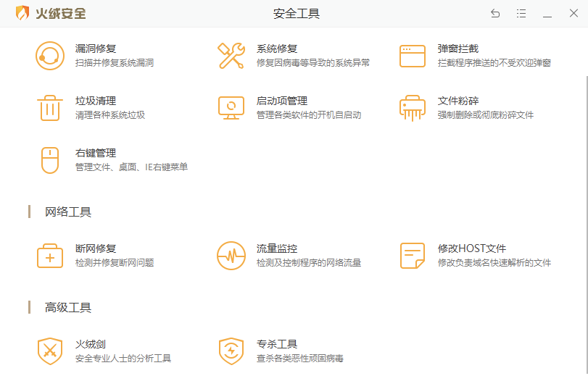588x389 pixels.
Task: Minimize the 安全工具 window
Action: pos(547,17)
